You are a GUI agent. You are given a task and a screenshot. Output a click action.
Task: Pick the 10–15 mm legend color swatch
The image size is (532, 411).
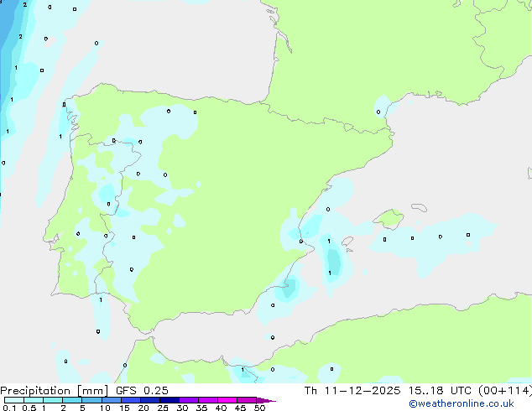[111, 400]
